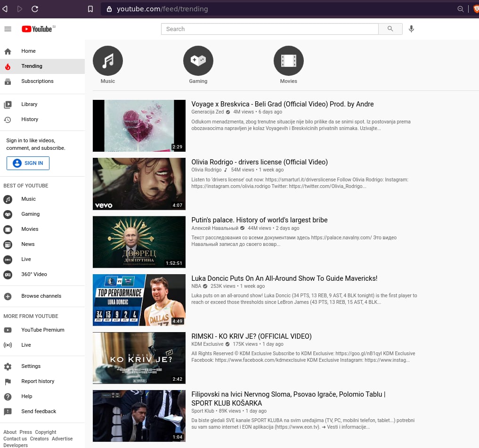Click the History clock icon
The height and width of the screenshot is (448, 479).
pos(8,120)
